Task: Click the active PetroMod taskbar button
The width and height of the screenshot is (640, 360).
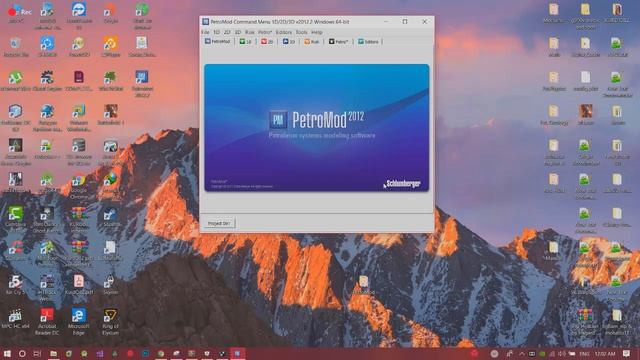Action: pyautogui.click(x=237, y=353)
